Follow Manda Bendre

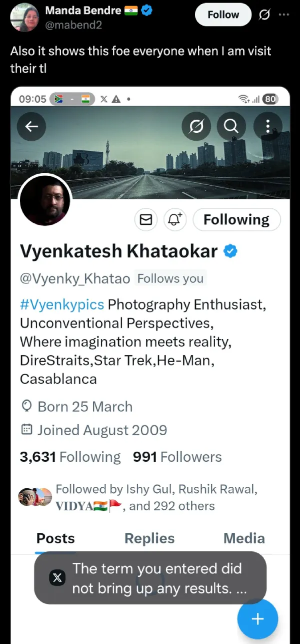(223, 15)
